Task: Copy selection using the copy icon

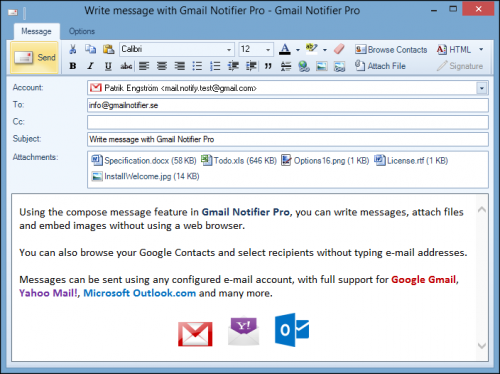Action: tap(90, 49)
